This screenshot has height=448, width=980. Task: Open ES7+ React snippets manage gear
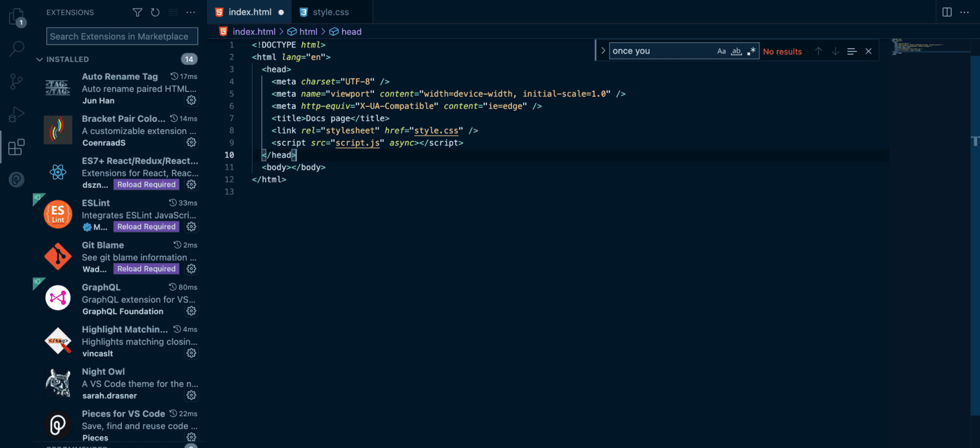(x=192, y=184)
